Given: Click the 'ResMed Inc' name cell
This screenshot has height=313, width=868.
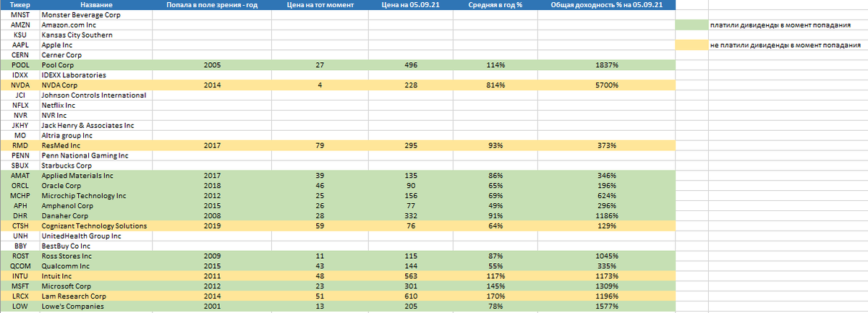Looking at the screenshot, I should (96, 146).
